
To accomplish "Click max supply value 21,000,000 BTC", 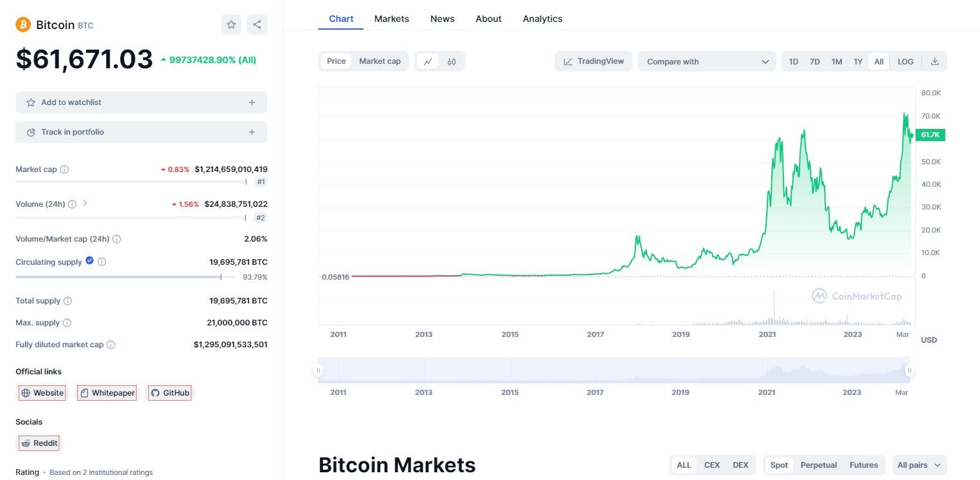I will coord(237,323).
